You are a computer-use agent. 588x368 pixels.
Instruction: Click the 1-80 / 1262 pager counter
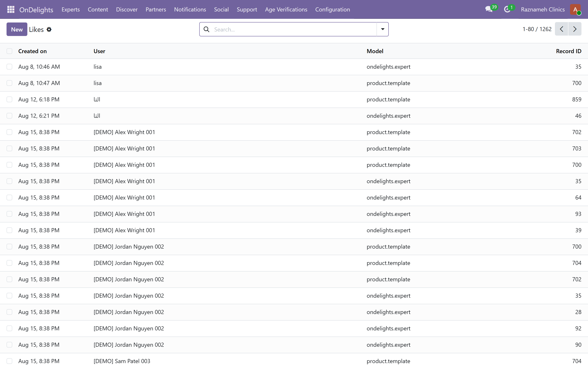537,29
